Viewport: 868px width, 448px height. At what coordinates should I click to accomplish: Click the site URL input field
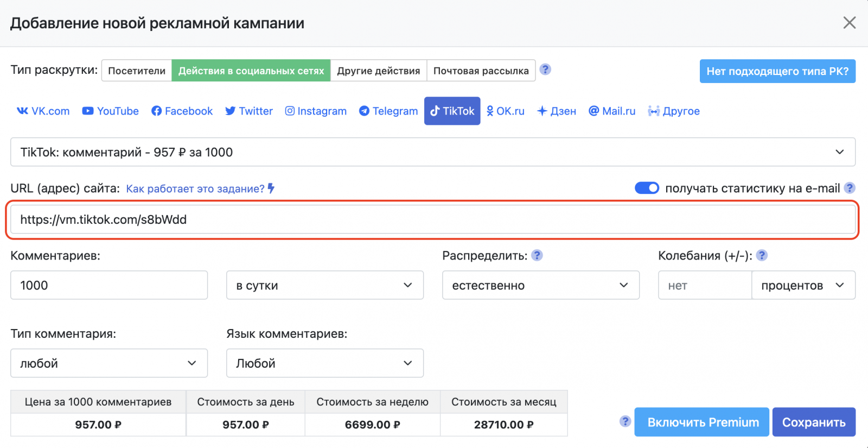[432, 219]
